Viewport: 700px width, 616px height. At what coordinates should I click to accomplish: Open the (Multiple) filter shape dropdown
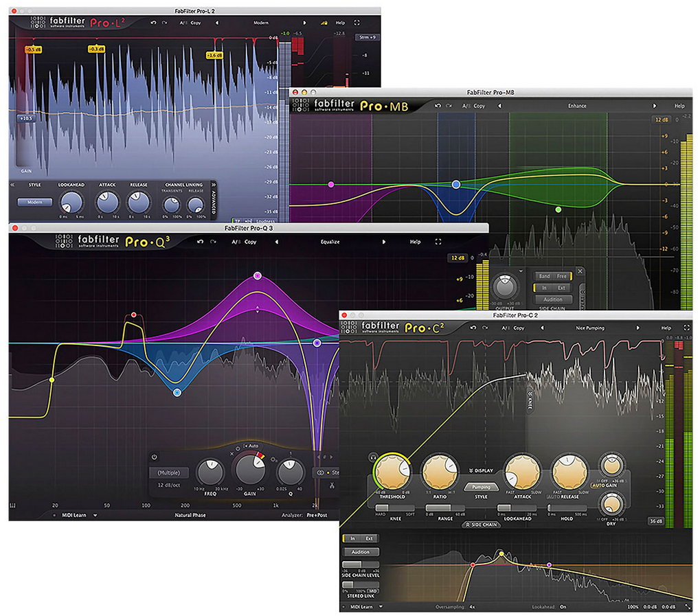[x=169, y=472]
